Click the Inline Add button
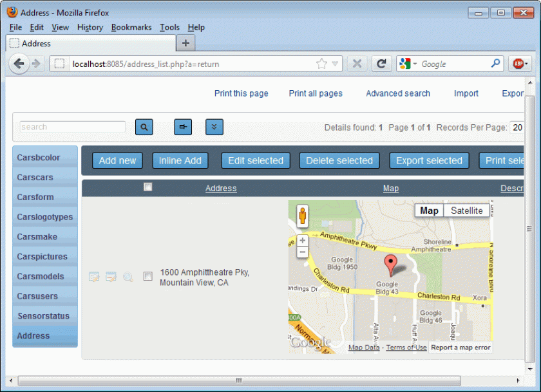This screenshot has width=541, height=392. pyautogui.click(x=180, y=161)
